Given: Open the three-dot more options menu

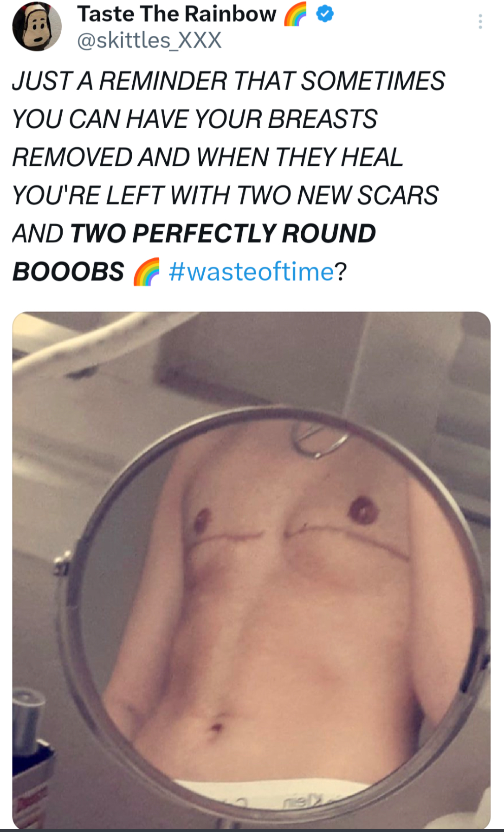Looking at the screenshot, I should [480, 21].
